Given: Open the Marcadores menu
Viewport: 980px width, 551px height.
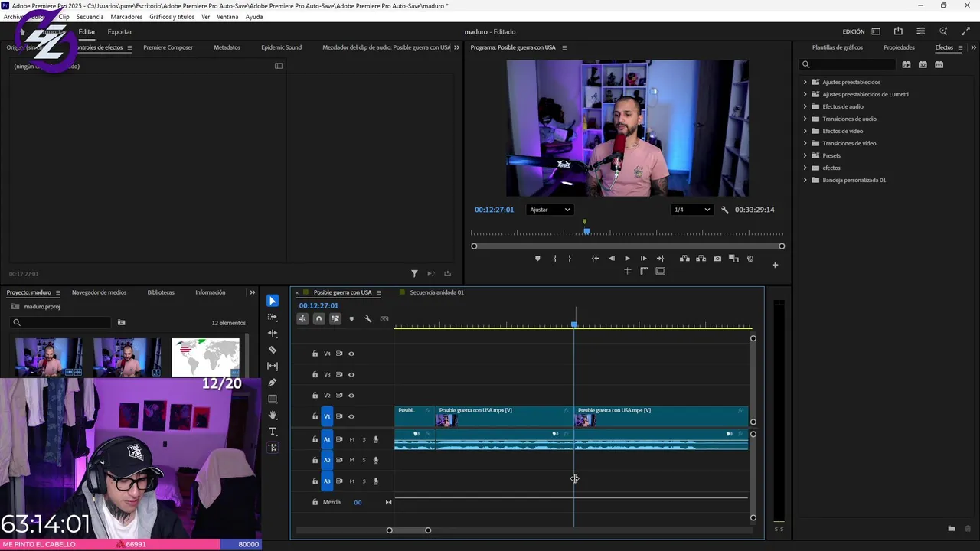Looking at the screenshot, I should [126, 17].
